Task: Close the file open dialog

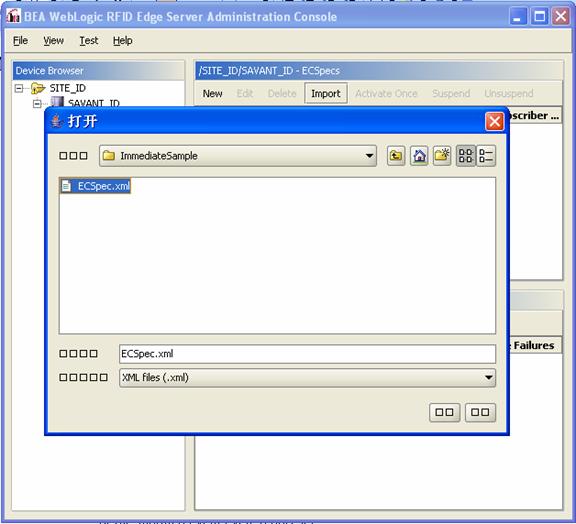Action: click(494, 121)
